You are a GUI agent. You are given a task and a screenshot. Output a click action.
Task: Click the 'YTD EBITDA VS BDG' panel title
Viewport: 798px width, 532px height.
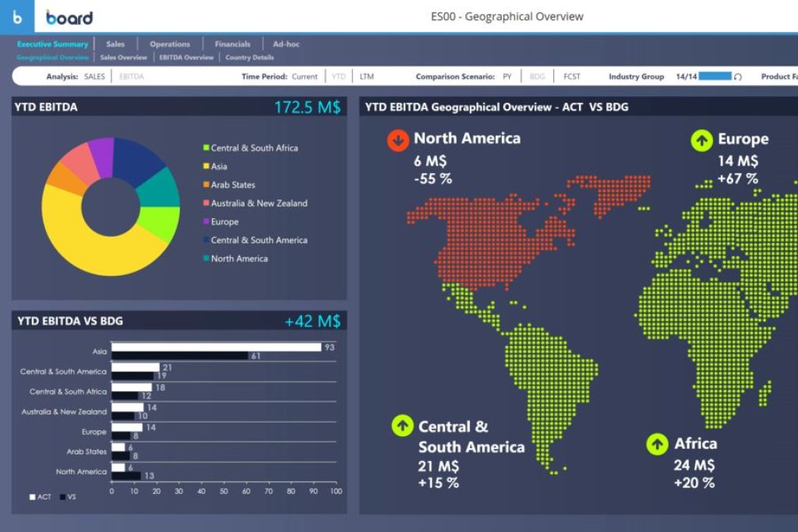[x=70, y=321]
